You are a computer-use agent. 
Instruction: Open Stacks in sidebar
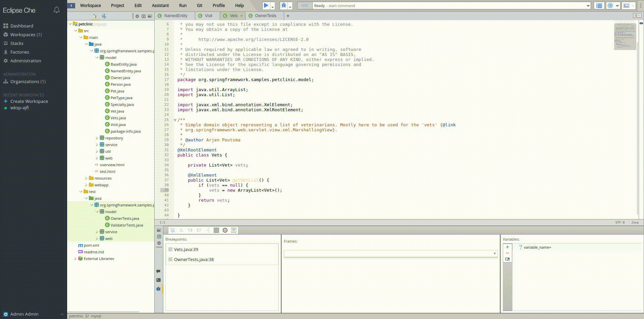tap(17, 43)
